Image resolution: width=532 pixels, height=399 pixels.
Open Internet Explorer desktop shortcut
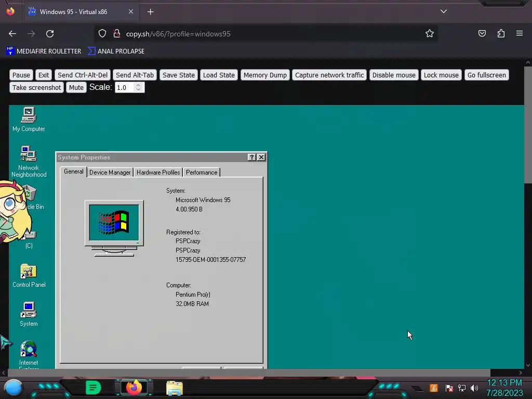[29, 354]
